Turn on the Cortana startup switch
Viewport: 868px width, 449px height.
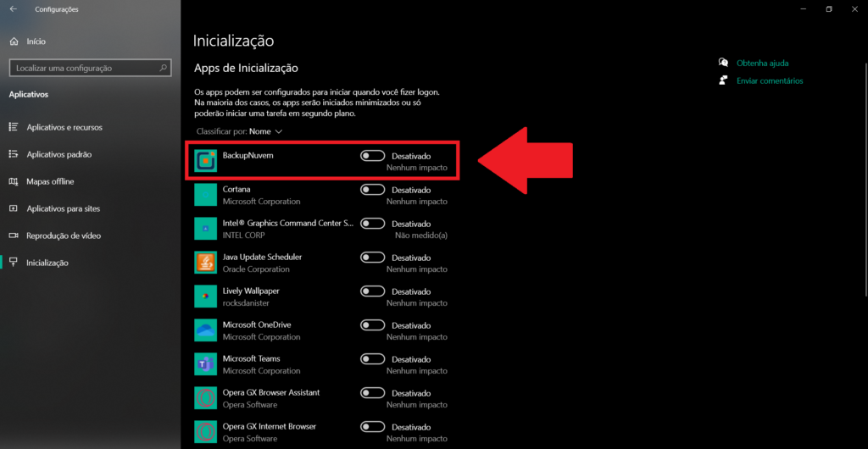(373, 190)
